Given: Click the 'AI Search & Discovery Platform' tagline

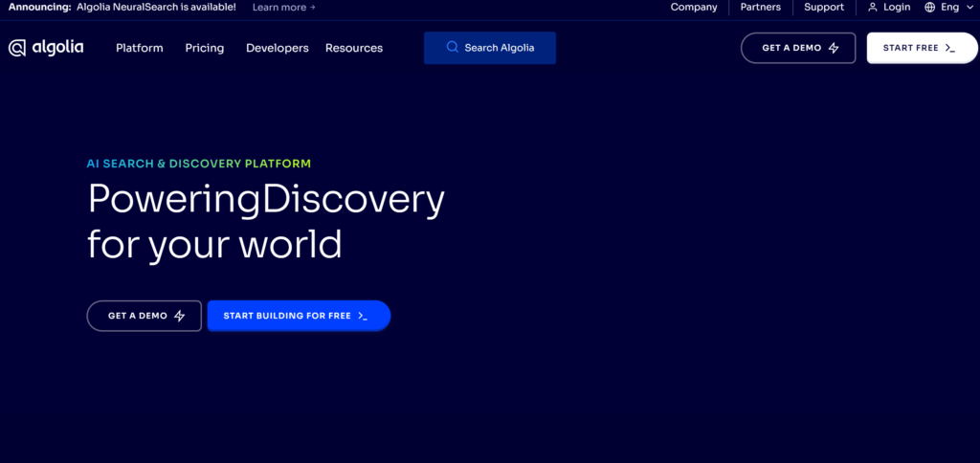Looking at the screenshot, I should (199, 164).
